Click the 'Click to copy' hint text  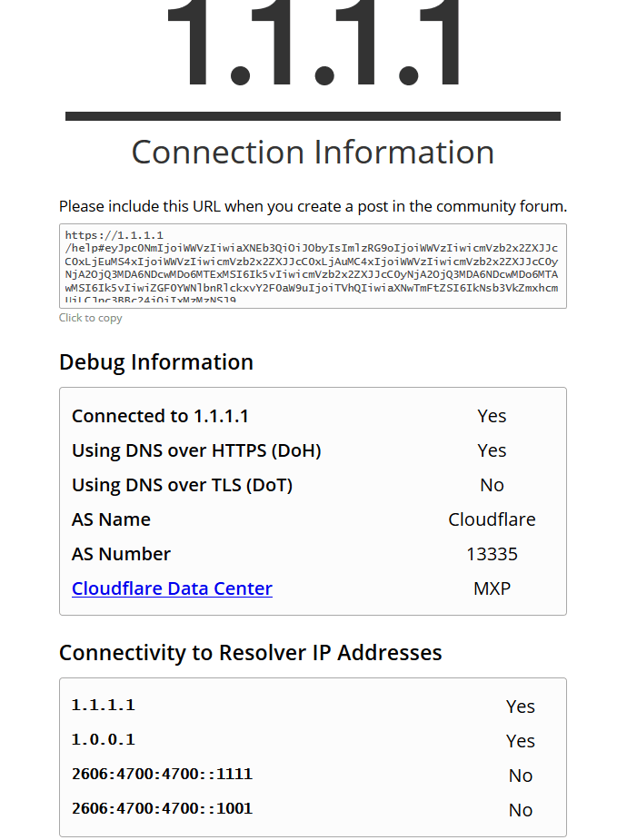point(91,318)
